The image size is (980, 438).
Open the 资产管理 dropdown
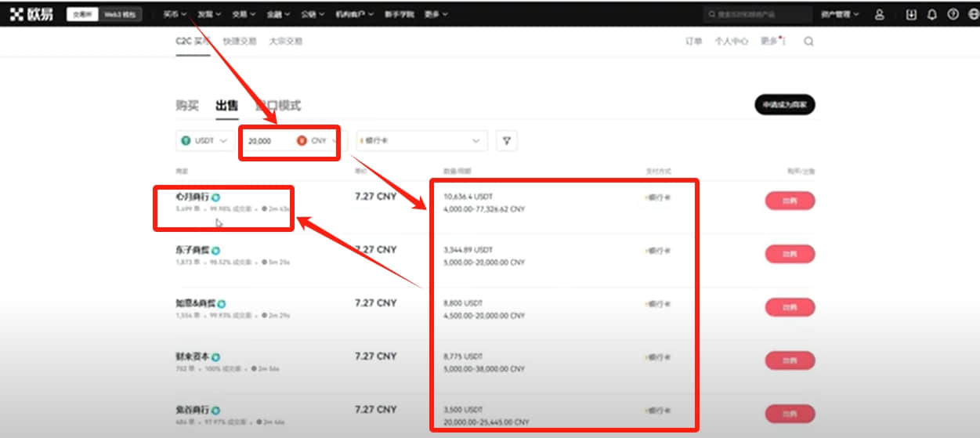(x=840, y=14)
